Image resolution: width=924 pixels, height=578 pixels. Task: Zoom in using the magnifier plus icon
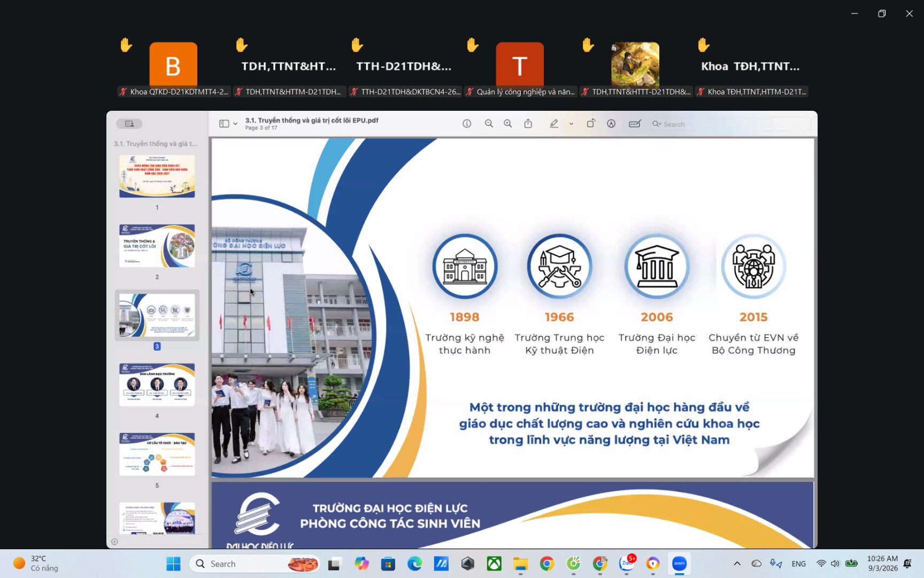pos(508,124)
